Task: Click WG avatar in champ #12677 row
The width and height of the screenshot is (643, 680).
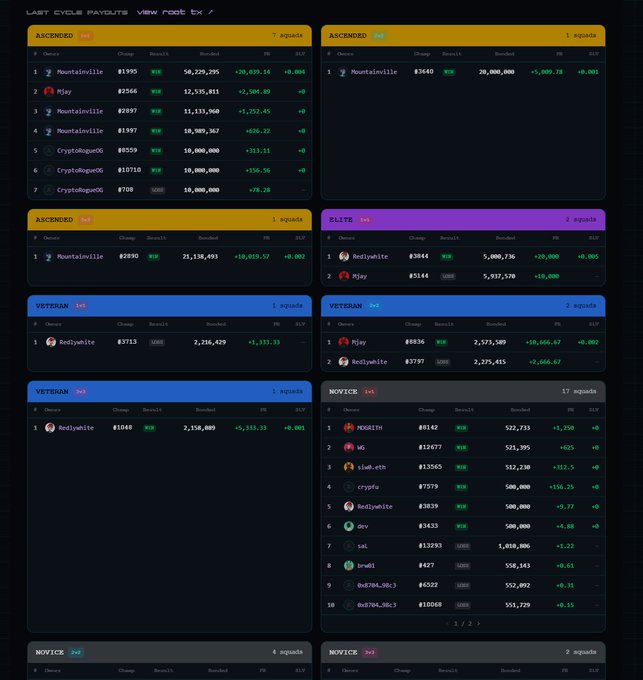Action: 349,448
